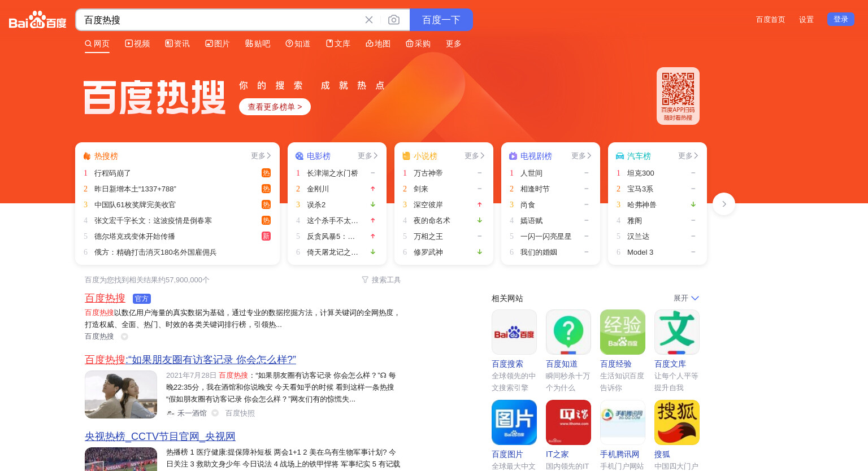The image size is (868, 471).
Task: Open hot search 中国队61枚奖牌完美收官
Action: click(x=135, y=204)
